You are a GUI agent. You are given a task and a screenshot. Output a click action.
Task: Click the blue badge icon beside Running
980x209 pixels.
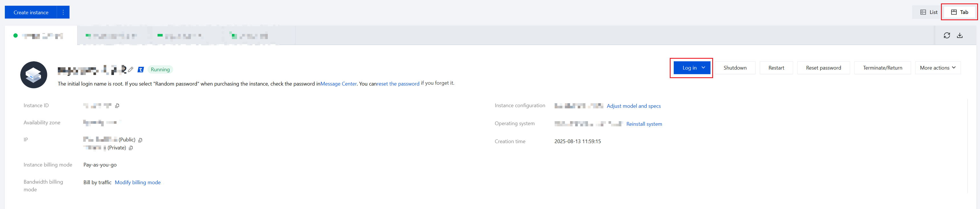[141, 70]
